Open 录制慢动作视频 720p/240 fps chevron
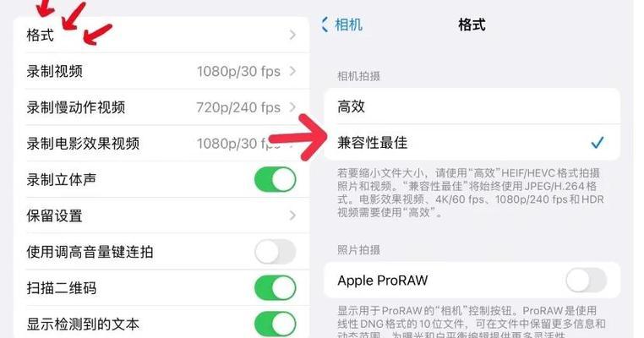The image size is (644, 338). (x=292, y=107)
